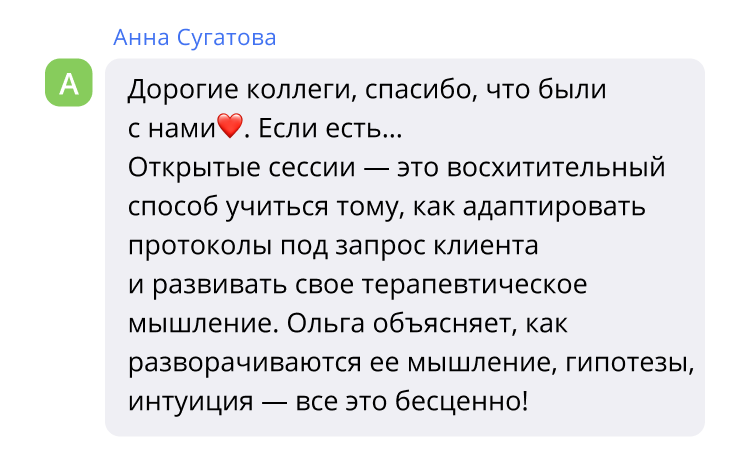Click the line 'протоколы под запрос клиента'
The height and width of the screenshot is (462, 750).
pyautogui.click(x=333, y=246)
